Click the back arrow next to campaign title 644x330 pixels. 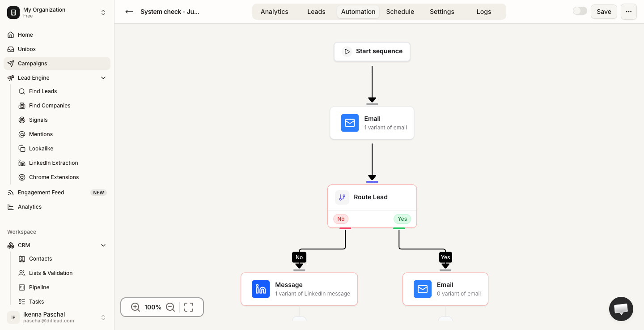[x=129, y=12]
